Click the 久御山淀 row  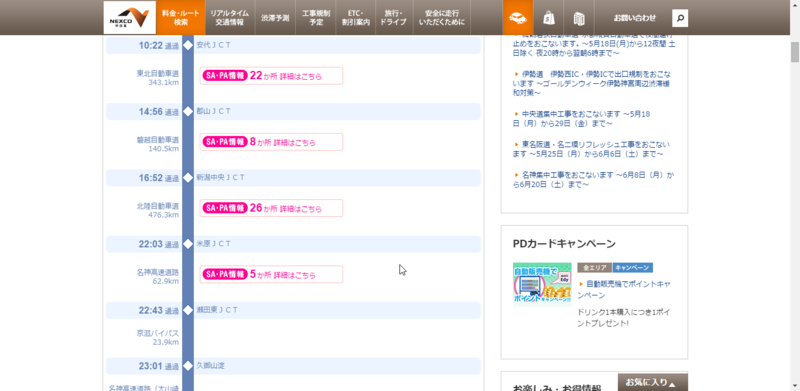[293, 366]
